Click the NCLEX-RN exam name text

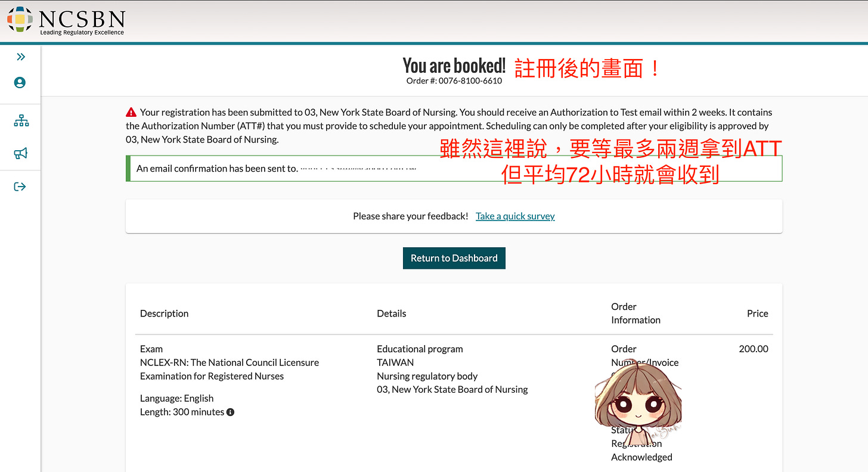click(230, 369)
